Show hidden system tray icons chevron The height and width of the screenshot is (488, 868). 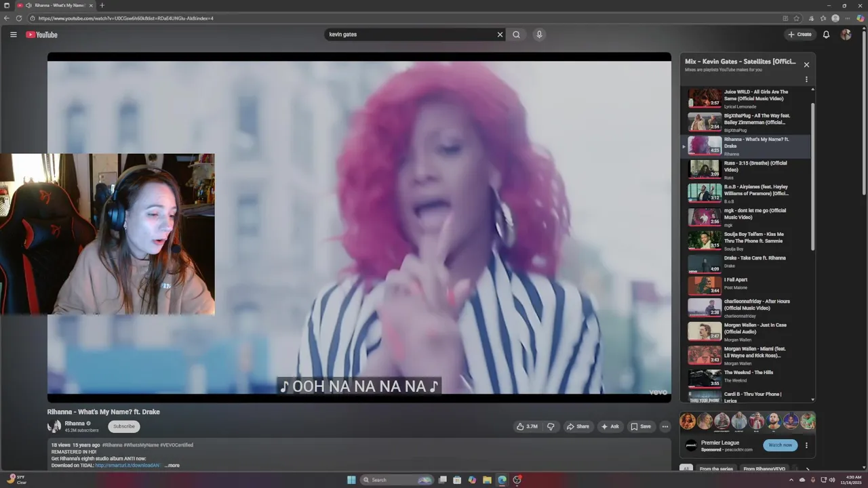[x=791, y=480]
